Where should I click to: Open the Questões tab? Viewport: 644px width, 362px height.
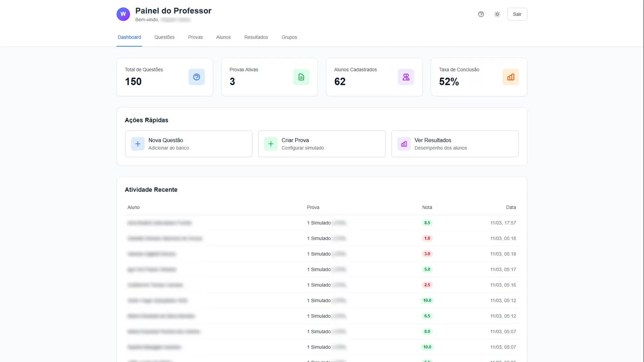point(164,37)
